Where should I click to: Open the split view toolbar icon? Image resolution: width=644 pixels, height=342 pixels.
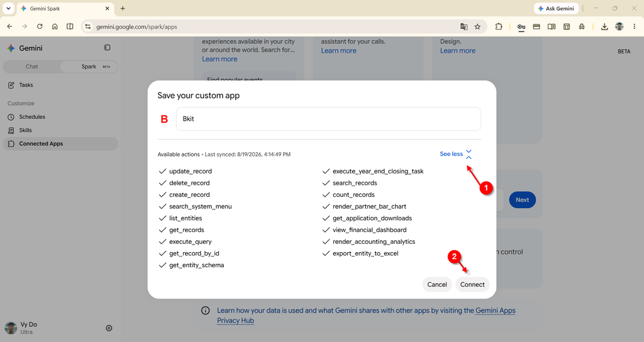70,26
